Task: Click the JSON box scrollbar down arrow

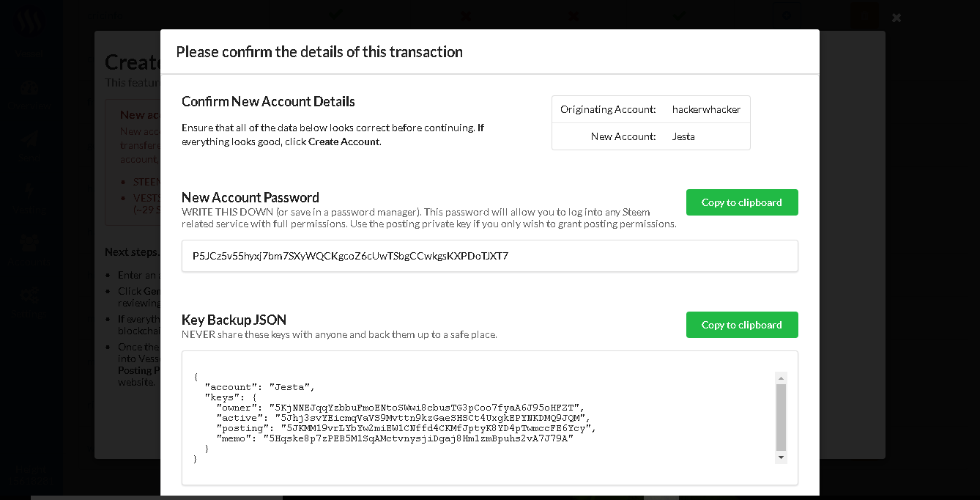Action: tap(781, 457)
